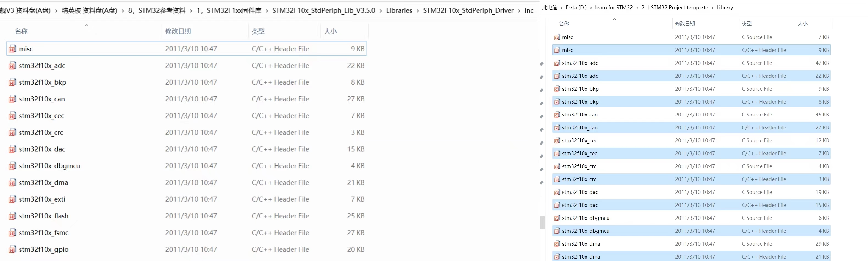
Task: Click misc Header File icon in Library window
Action: (x=557, y=50)
